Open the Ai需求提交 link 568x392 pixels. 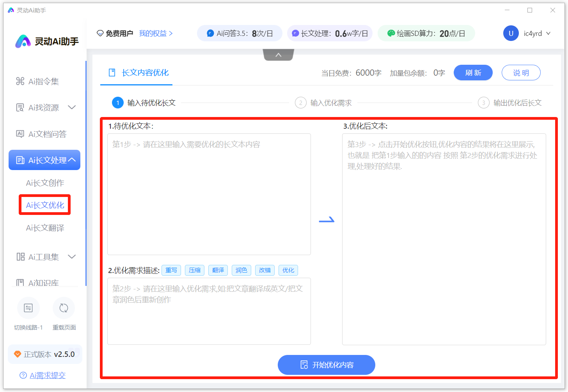tap(48, 375)
